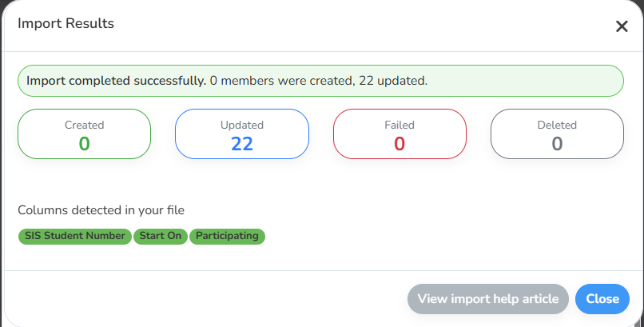Viewport: 644px width, 327px height.
Task: Click the 22 updated text in the banner
Action: (393, 81)
